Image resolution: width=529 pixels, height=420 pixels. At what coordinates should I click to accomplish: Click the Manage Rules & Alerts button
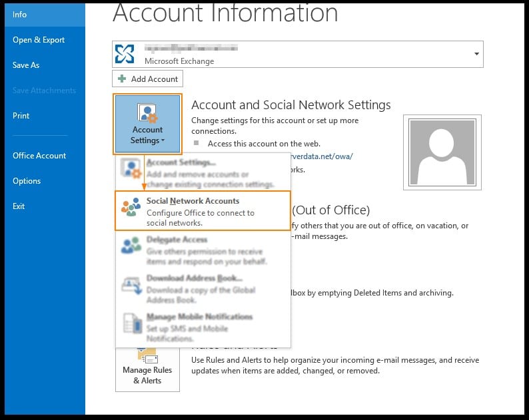147,369
